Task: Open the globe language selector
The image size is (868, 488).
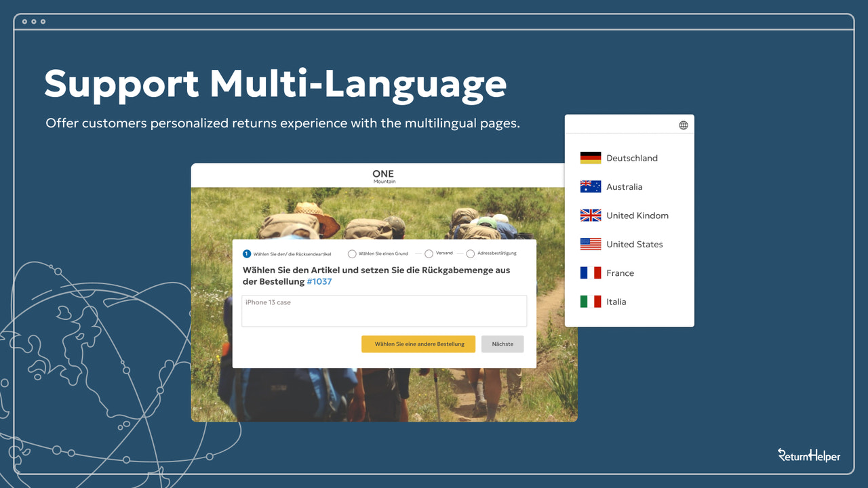Action: (x=683, y=124)
